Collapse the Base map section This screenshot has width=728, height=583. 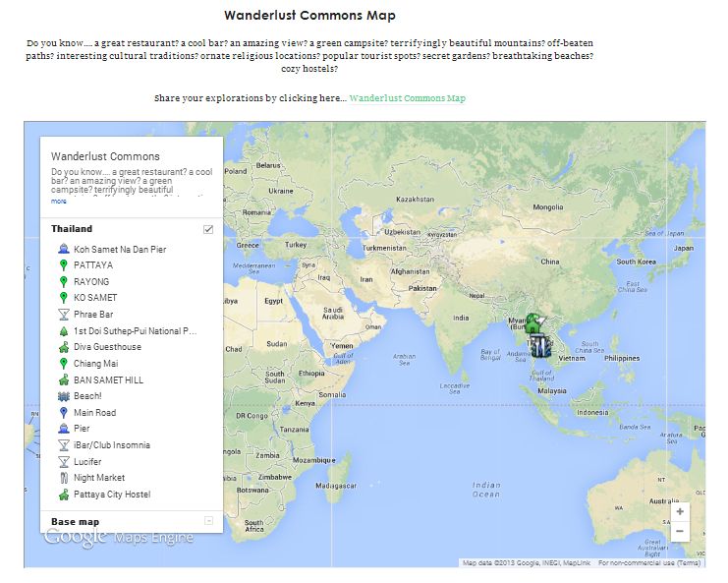208,520
